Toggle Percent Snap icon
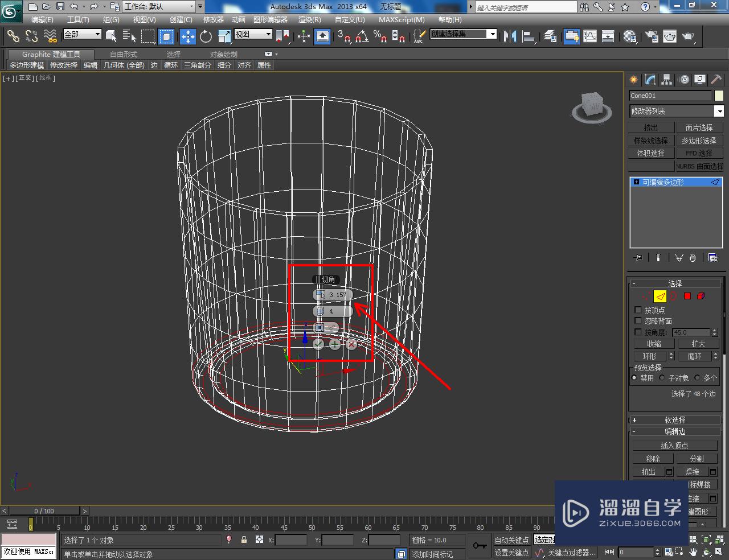 [380, 36]
